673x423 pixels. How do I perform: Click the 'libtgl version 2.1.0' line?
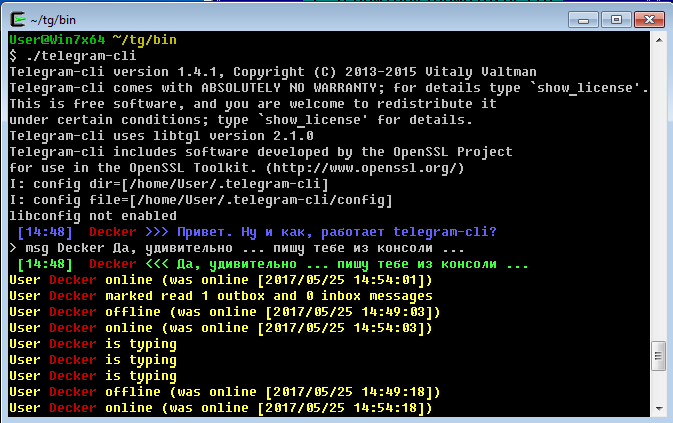tap(161, 136)
